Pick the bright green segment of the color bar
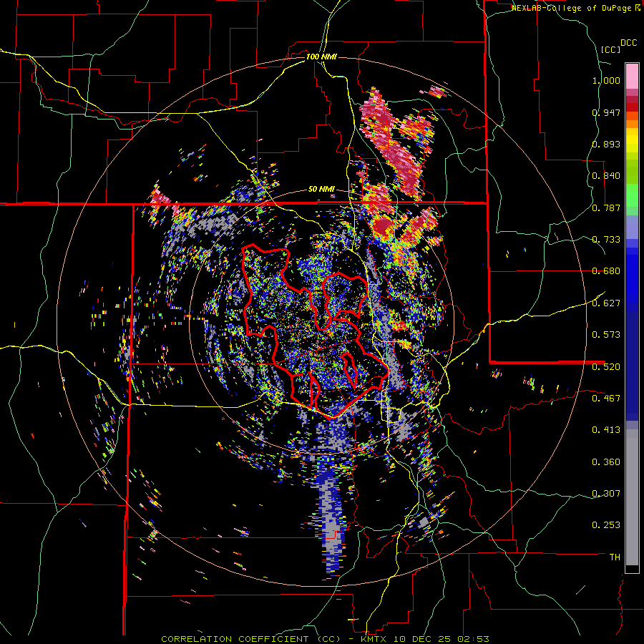Screen dimensions: 644x644 click(632, 195)
